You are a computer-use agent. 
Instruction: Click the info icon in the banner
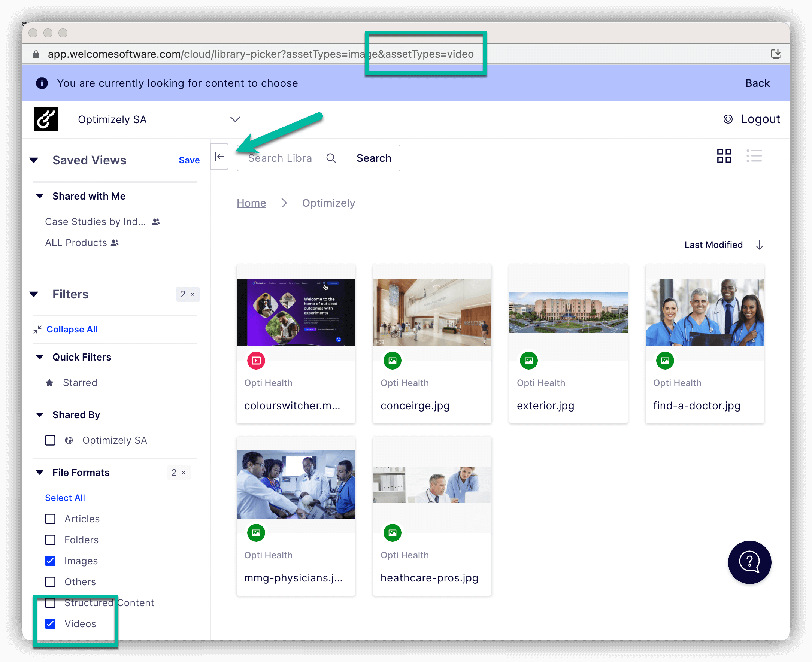[42, 83]
